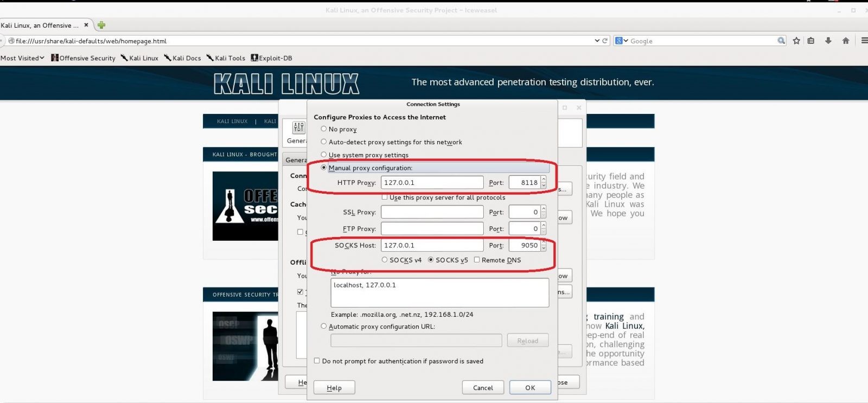The height and width of the screenshot is (403, 868).
Task: Increase the HTTP proxy port with stepper
Action: (544, 180)
